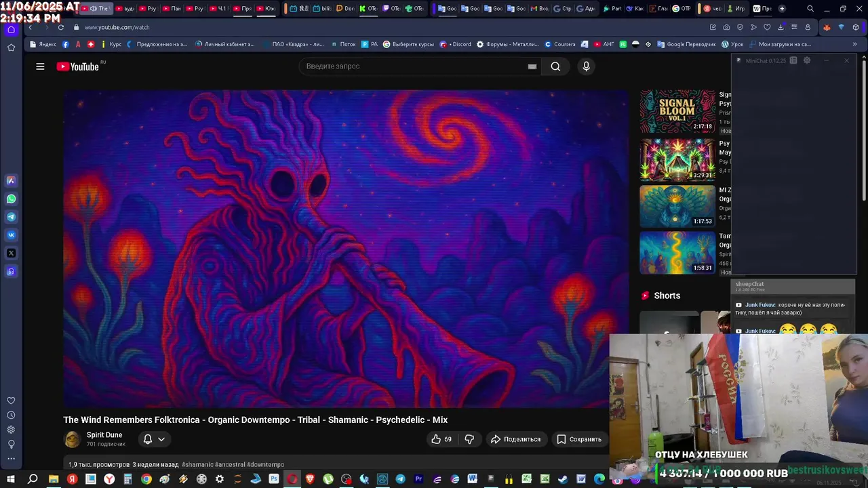Screen dimensions: 868x488
Task: Like the video with thumbs up
Action: coord(441,439)
